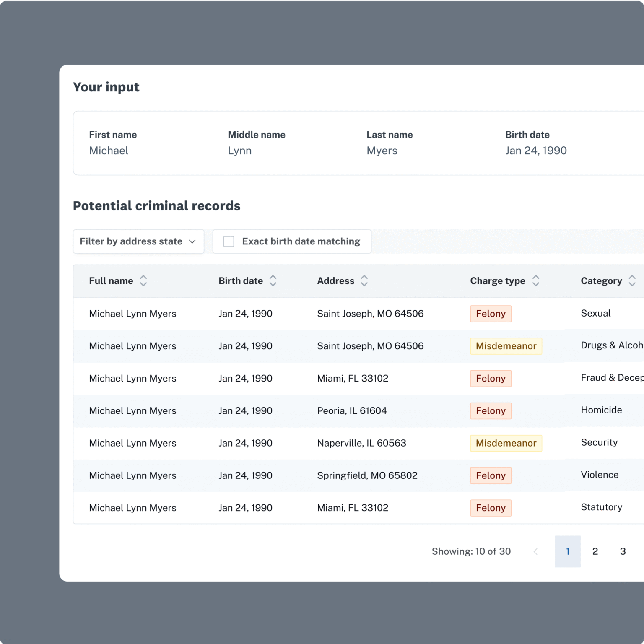Select the Miami, FL 33102 address entry
Viewport: 644px width, 644px height.
pos(352,378)
